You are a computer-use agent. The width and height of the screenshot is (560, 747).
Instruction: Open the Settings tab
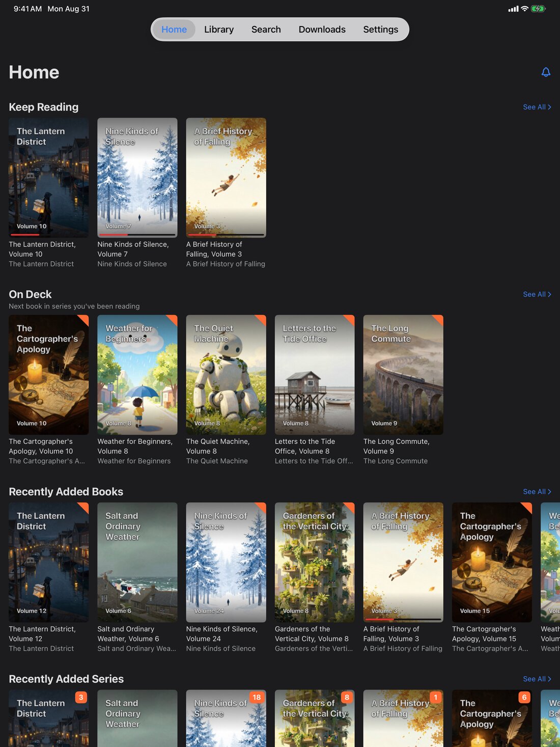[x=381, y=30]
